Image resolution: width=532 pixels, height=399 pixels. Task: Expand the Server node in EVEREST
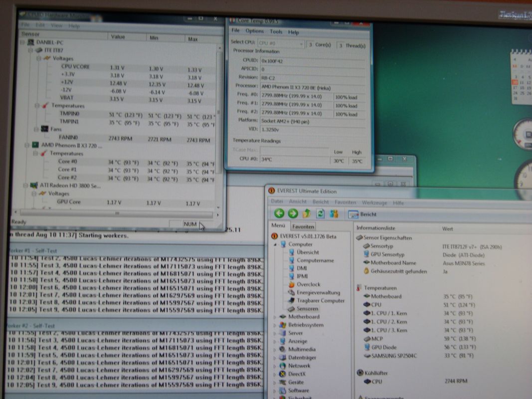[x=275, y=333]
